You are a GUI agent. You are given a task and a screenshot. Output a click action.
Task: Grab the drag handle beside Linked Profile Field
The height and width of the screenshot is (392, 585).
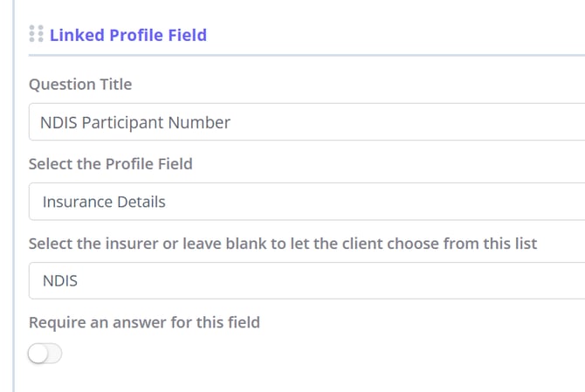pyautogui.click(x=36, y=34)
